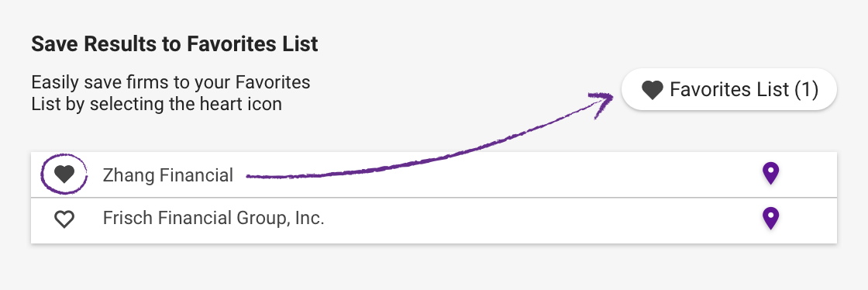868x290 pixels.
Task: Click the Frisch Financial Group result row
Action: click(x=434, y=220)
